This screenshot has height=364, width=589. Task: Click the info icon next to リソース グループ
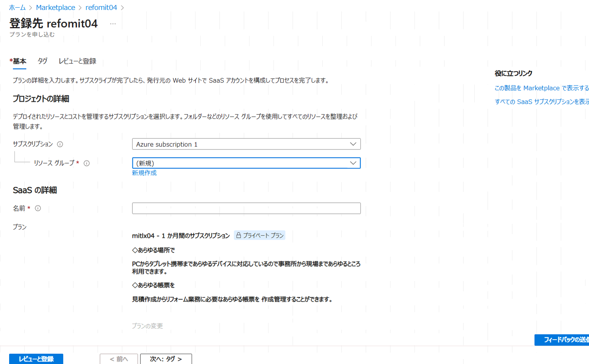coord(87,163)
